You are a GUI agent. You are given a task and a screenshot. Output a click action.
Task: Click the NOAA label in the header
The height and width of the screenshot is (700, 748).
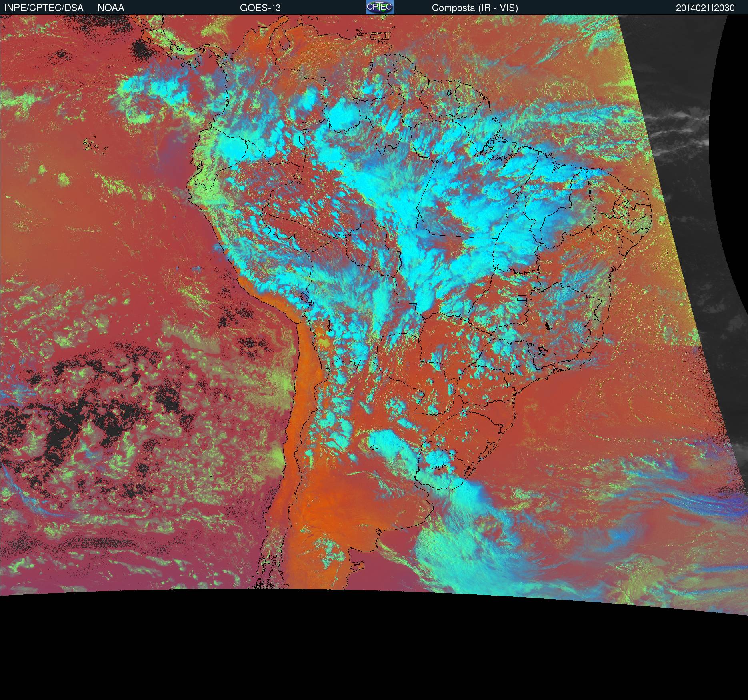[111, 8]
